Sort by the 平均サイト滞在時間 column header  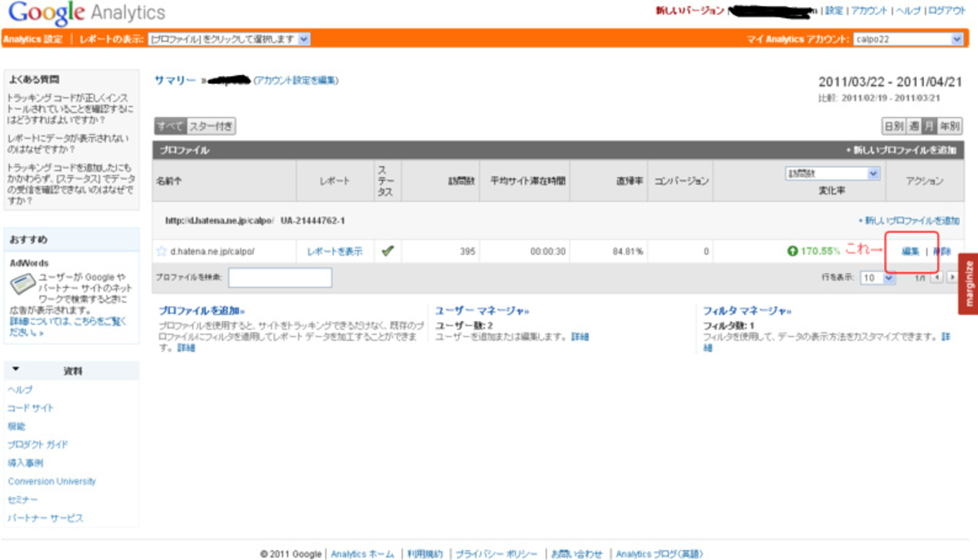click(x=528, y=181)
